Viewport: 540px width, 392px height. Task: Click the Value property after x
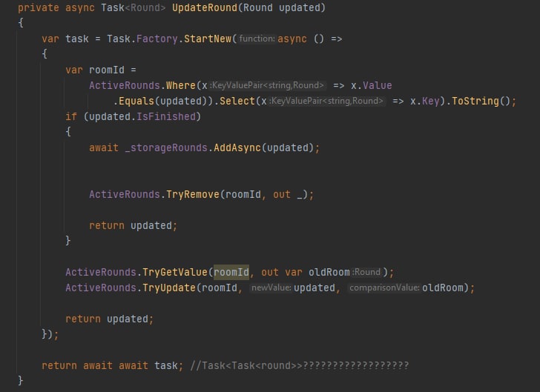coord(377,85)
